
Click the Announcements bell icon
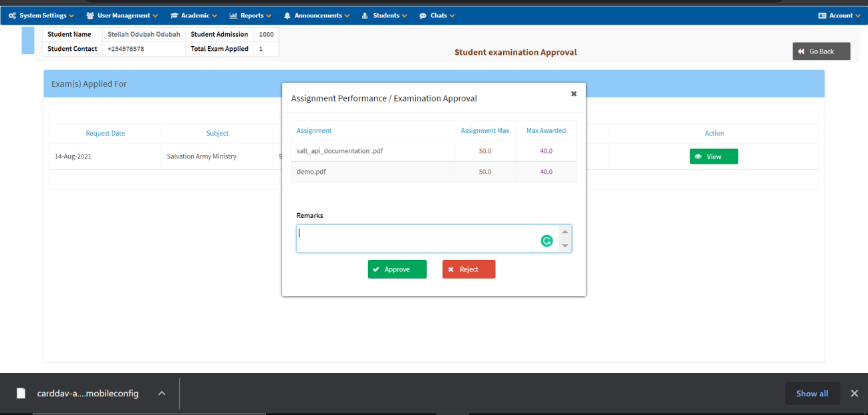[x=287, y=15]
